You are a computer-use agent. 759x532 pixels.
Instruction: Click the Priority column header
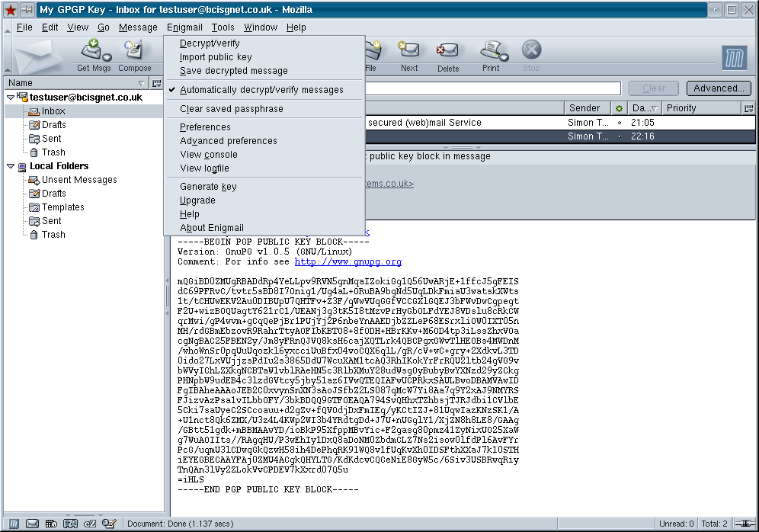[x=702, y=108]
